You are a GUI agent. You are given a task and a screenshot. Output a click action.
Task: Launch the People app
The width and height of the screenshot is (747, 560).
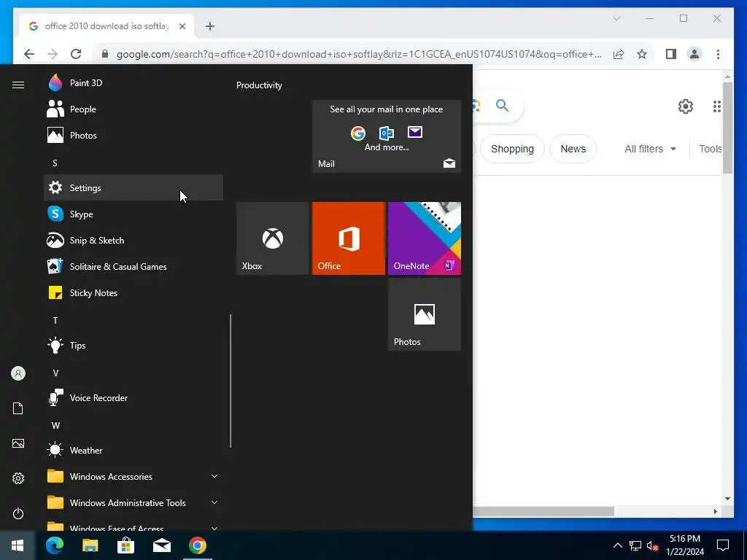(133, 109)
